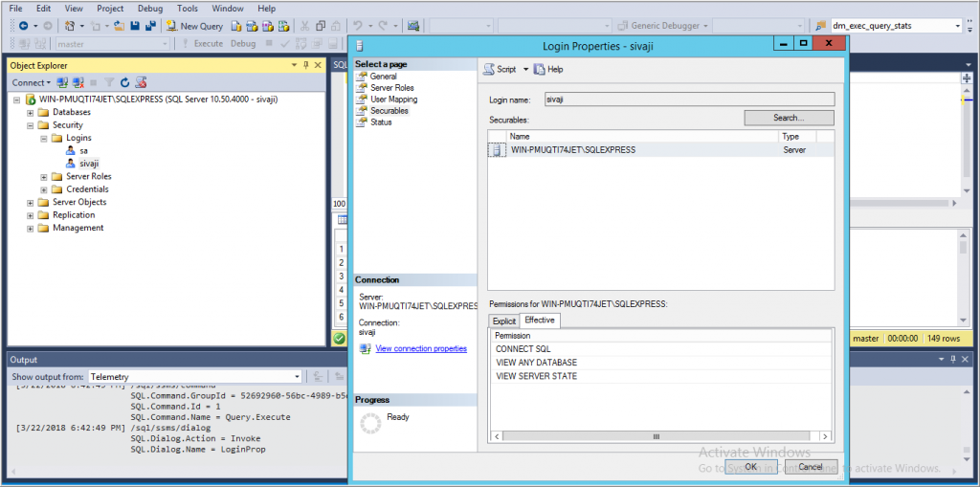Open the Debug menu
980x487 pixels.
tap(150, 9)
